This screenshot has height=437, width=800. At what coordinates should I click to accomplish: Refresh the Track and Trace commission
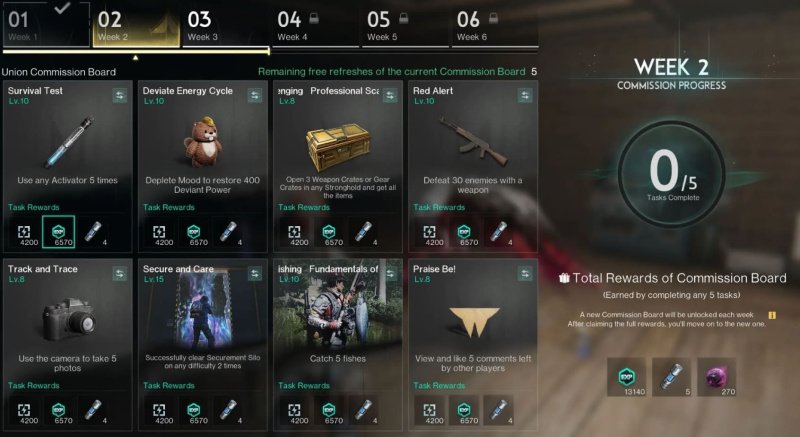[119, 274]
